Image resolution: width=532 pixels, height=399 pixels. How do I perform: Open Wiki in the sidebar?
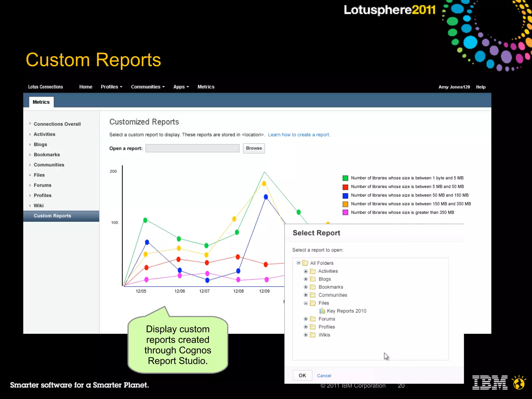click(39, 205)
